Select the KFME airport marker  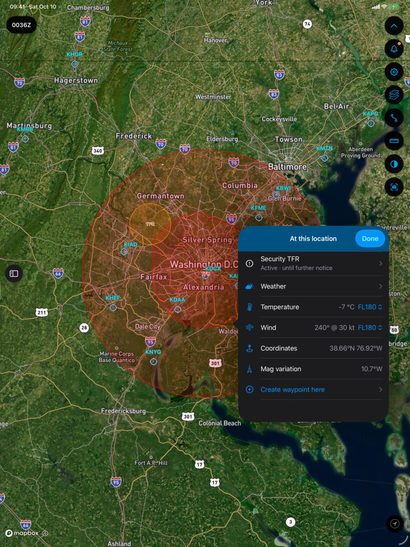[x=259, y=217]
